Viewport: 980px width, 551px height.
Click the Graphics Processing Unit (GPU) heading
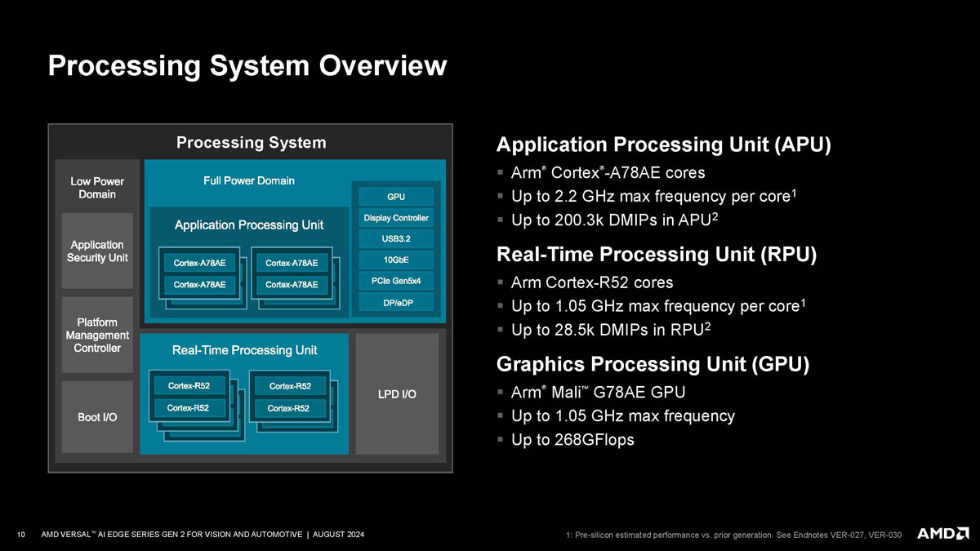click(x=653, y=363)
